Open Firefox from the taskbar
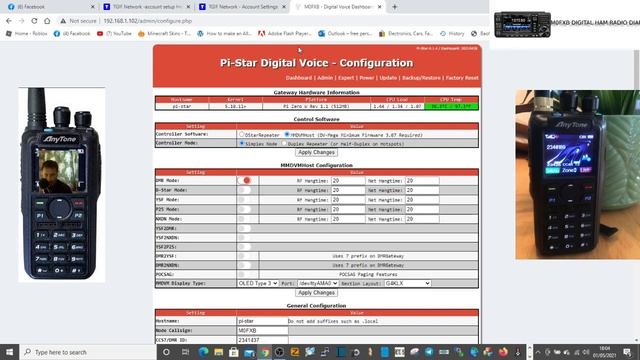The width and height of the screenshot is (640, 360). 503,352
